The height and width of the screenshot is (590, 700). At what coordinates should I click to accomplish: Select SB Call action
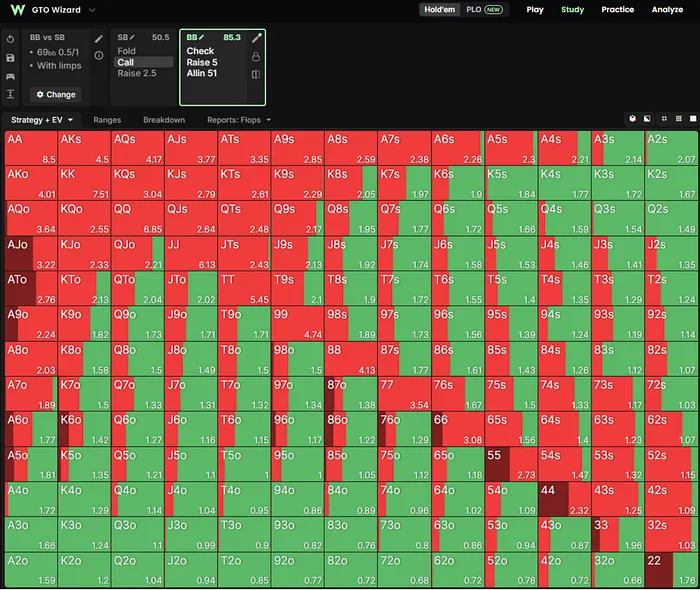[x=144, y=62]
